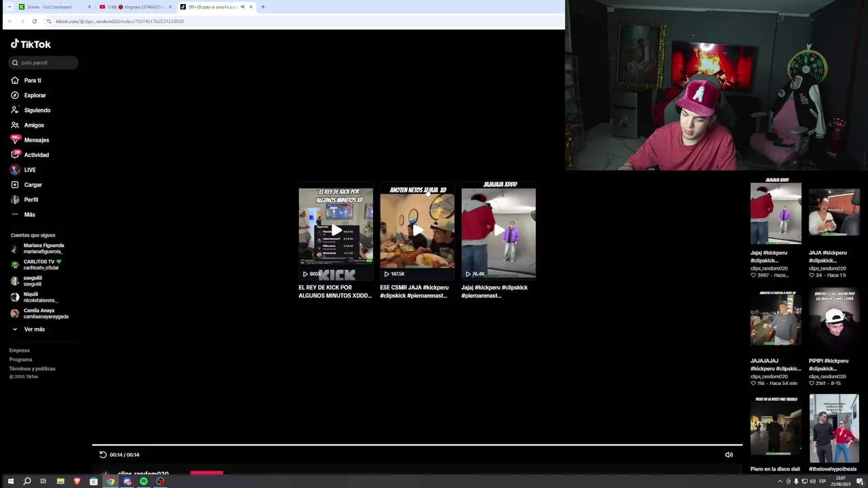Click the Amigos people icon

(x=15, y=125)
